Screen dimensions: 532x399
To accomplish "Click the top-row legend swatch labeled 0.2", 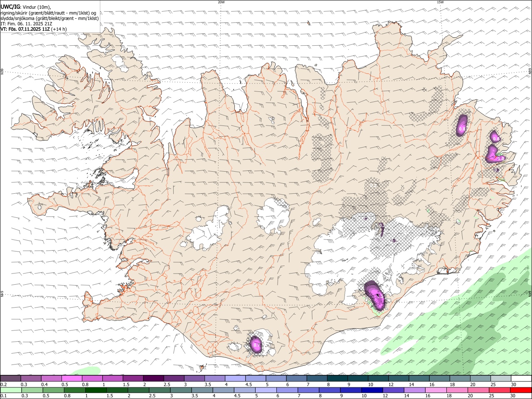I will [10, 378].
